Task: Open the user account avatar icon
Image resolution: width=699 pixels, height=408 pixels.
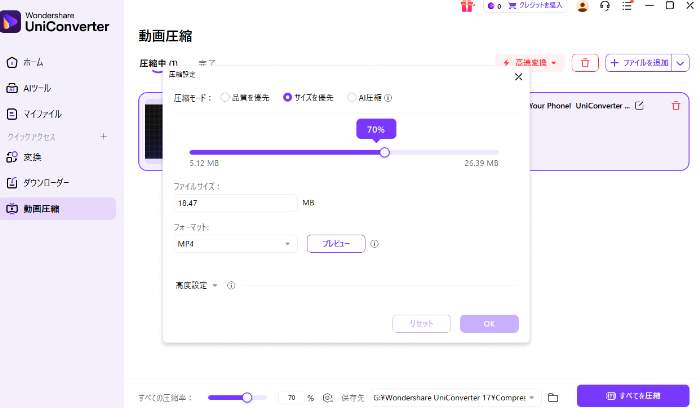Action: pyautogui.click(x=582, y=6)
